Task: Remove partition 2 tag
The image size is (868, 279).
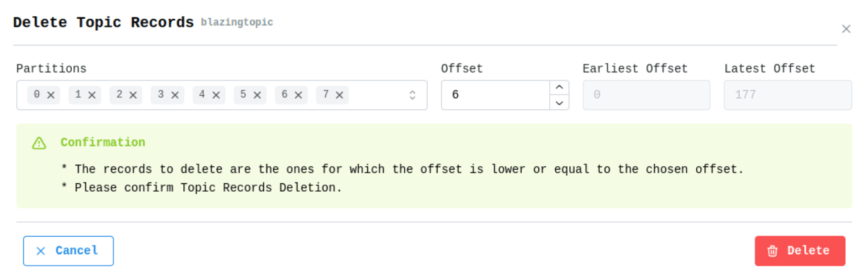Action: [134, 95]
